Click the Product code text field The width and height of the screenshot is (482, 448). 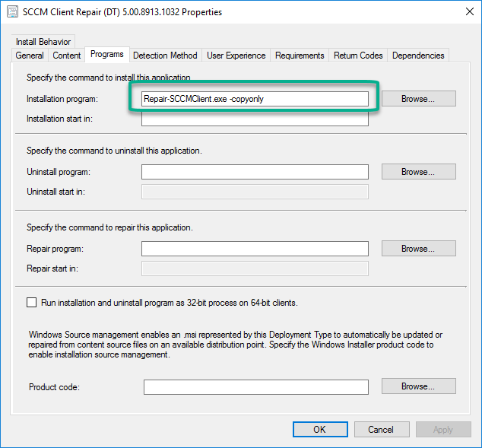[x=255, y=387]
